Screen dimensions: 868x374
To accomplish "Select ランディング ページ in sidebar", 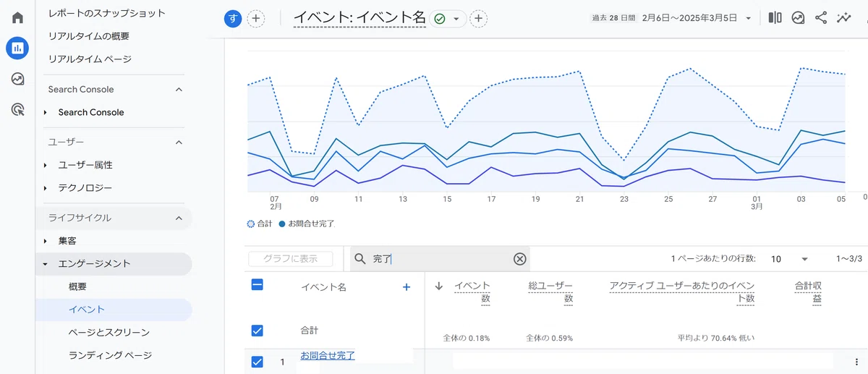I will 110,355.
